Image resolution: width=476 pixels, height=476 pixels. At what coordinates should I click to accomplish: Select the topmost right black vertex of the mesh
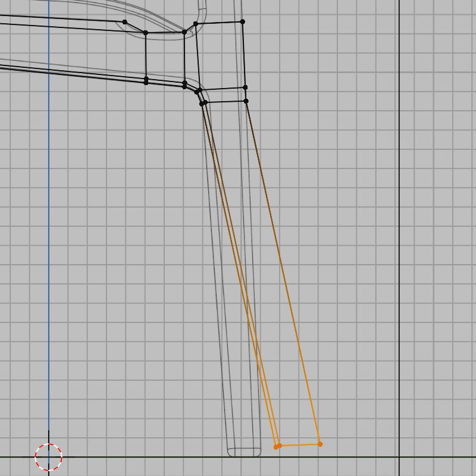(242, 21)
